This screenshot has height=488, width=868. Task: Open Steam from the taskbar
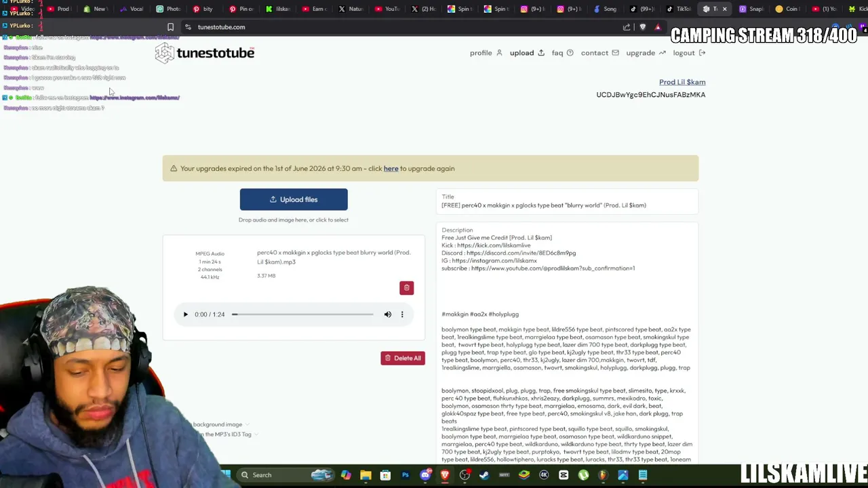484,475
